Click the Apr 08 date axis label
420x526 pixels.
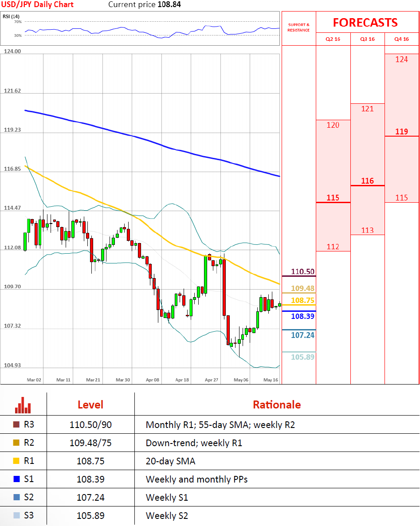[x=152, y=380]
